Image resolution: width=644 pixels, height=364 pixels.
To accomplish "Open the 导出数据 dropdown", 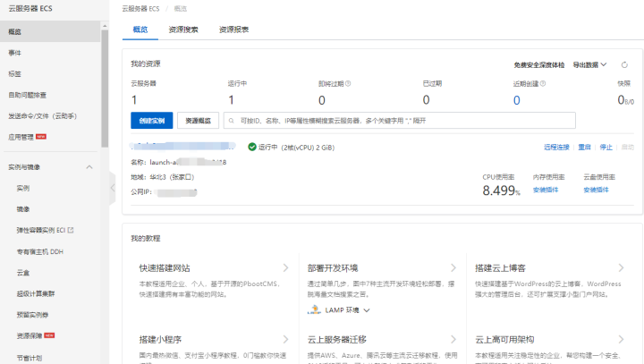I will pos(589,65).
